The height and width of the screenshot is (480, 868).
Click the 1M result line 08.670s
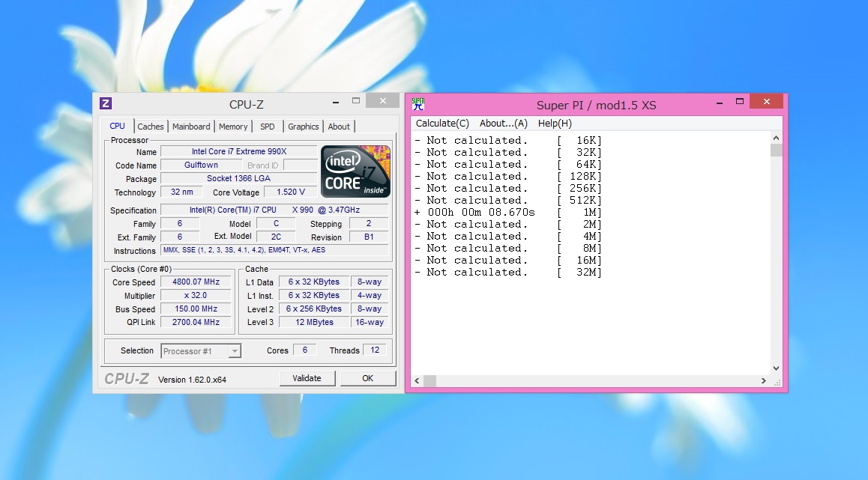click(508, 213)
